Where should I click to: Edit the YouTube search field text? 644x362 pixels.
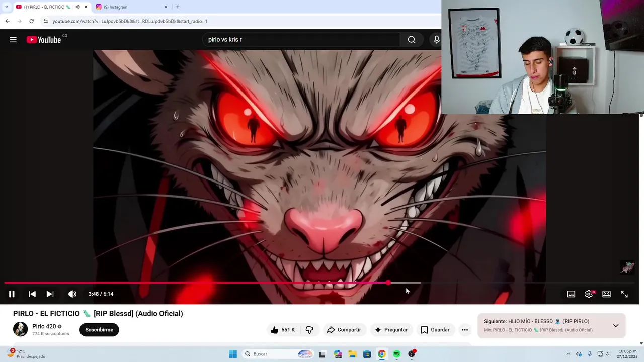[302, 40]
